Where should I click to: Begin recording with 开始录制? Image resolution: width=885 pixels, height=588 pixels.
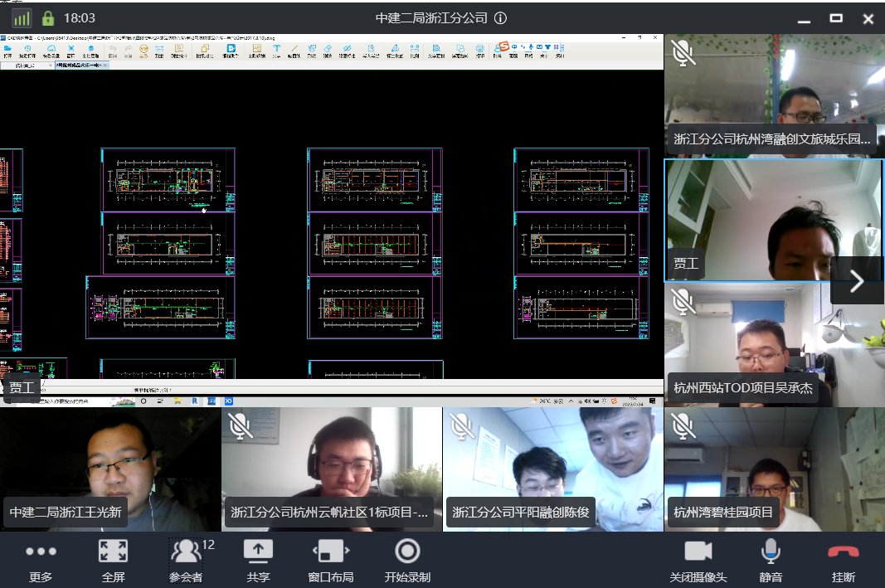coord(407,561)
